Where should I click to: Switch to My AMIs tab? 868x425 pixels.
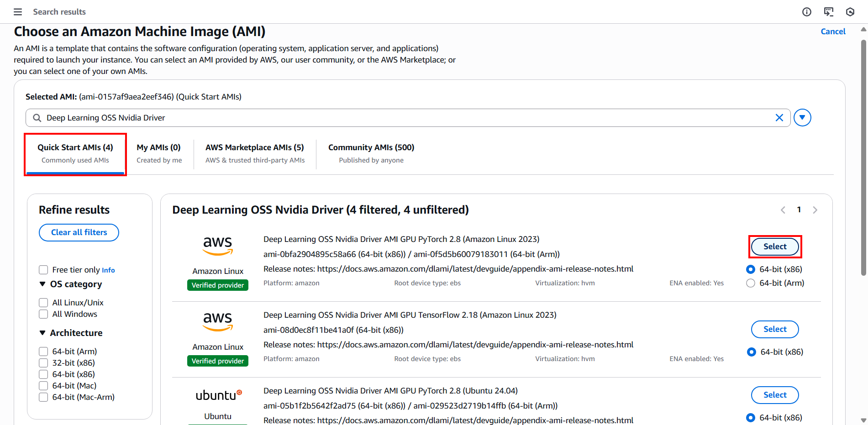(x=159, y=154)
